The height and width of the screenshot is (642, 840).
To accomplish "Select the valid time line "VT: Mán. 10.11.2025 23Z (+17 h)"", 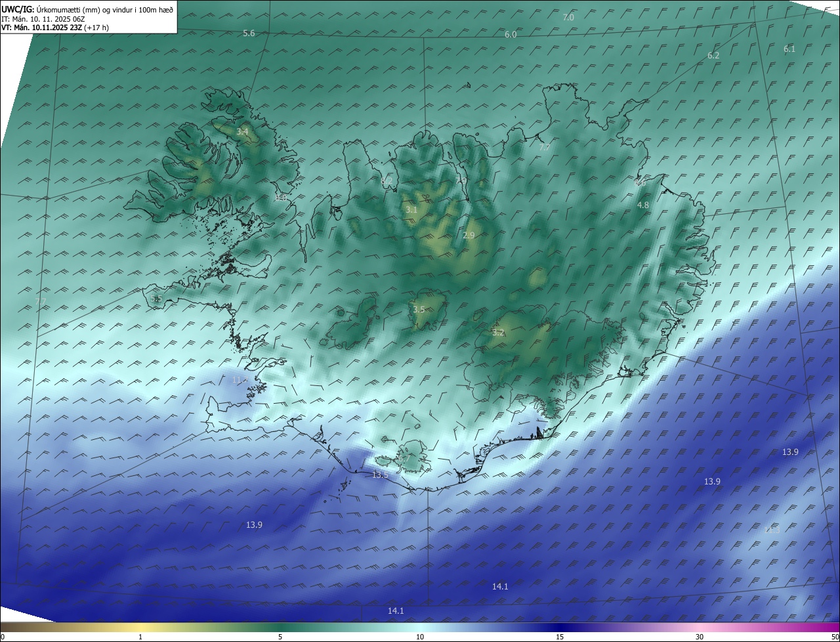I will 55,28.
